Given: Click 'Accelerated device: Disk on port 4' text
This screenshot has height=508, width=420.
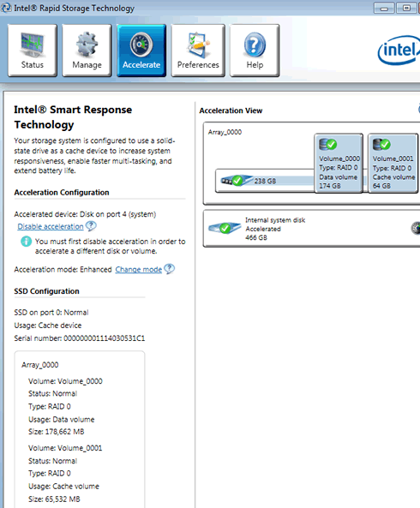Looking at the screenshot, I should pos(85,214).
